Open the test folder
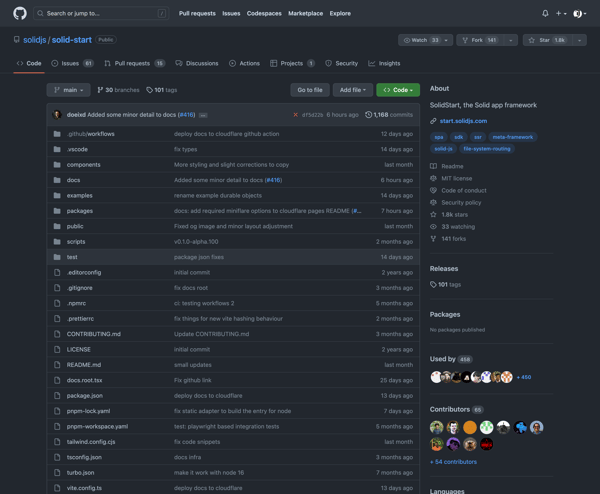 click(72, 257)
